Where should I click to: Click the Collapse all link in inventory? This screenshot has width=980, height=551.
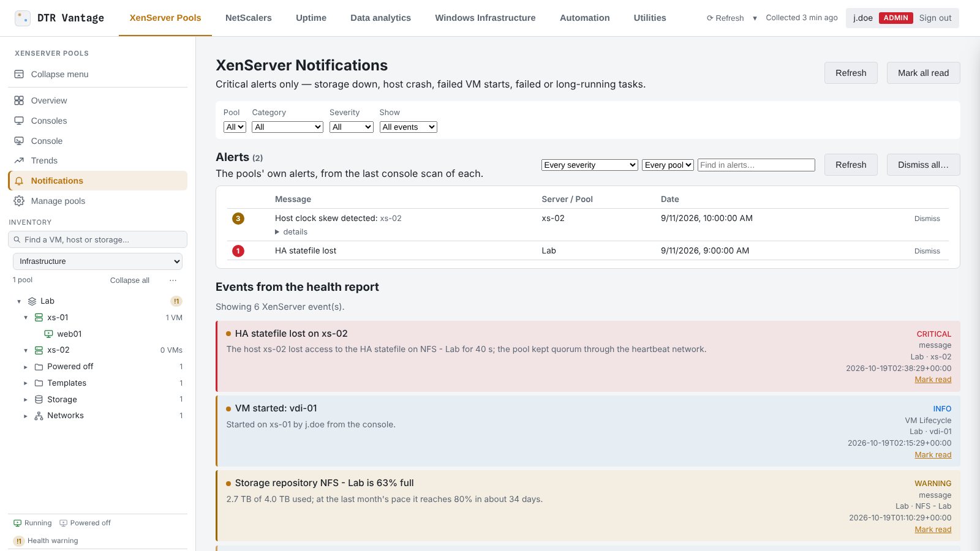pos(130,280)
